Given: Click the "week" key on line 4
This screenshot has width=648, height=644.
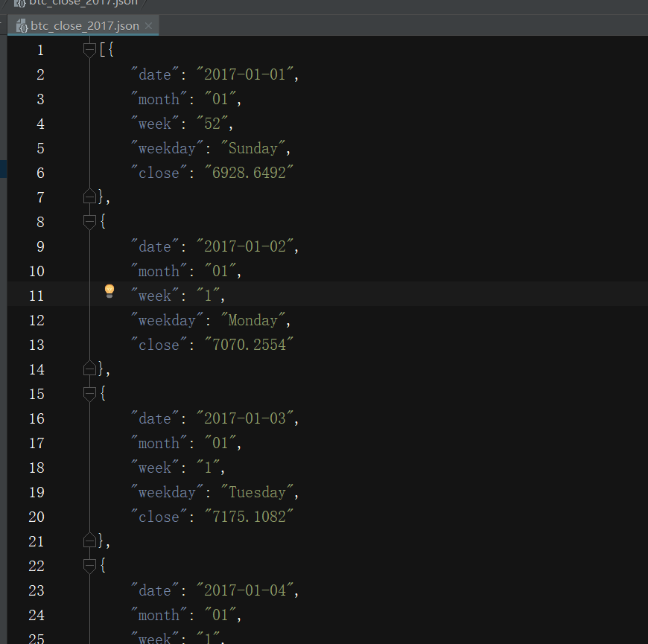Looking at the screenshot, I should [155, 124].
